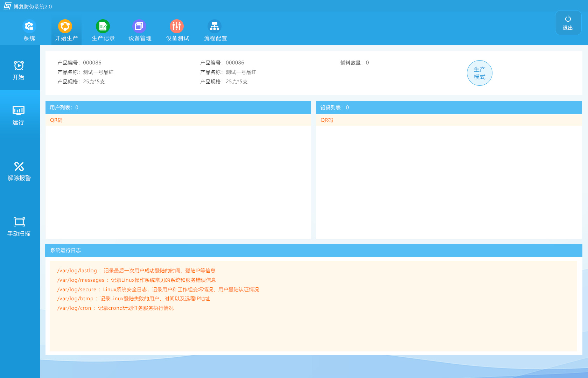Image resolution: width=588 pixels, height=378 pixels.
Task: Select the 开始 start icon in sidebar
Action: tap(19, 69)
